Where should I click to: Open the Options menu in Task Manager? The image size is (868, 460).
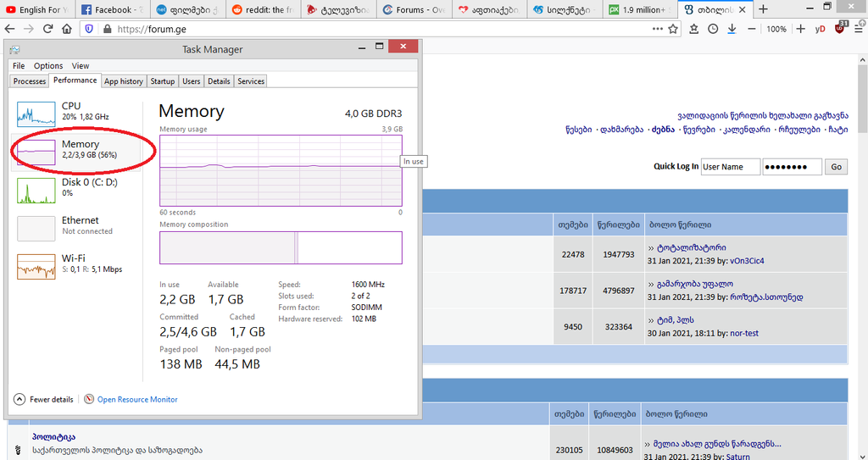pos(48,65)
